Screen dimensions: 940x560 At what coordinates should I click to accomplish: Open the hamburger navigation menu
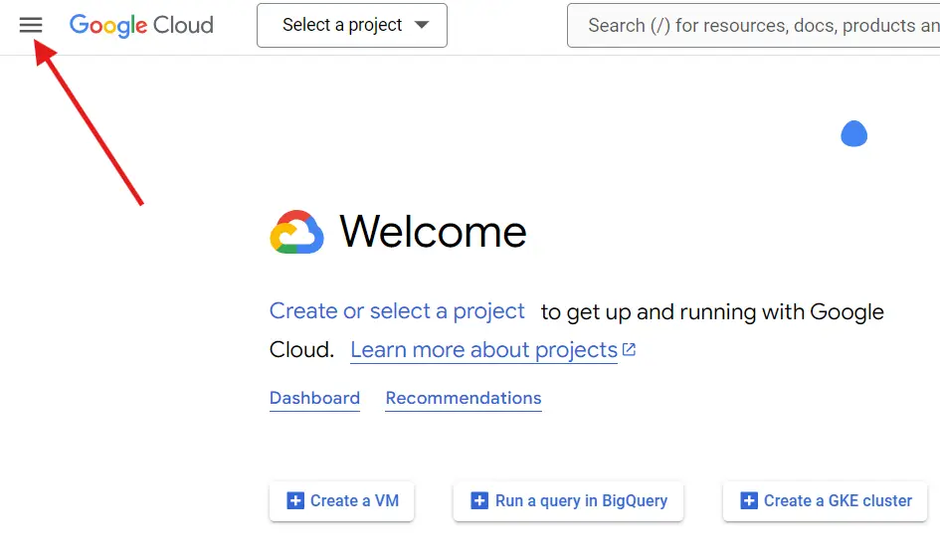(x=31, y=25)
